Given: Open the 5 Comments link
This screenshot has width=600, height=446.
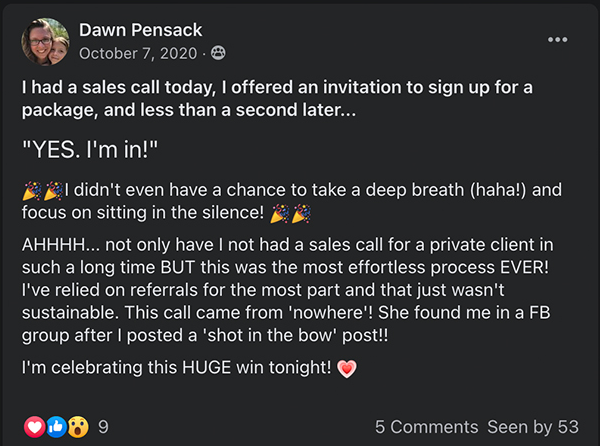Looking at the screenshot, I should [x=427, y=426].
